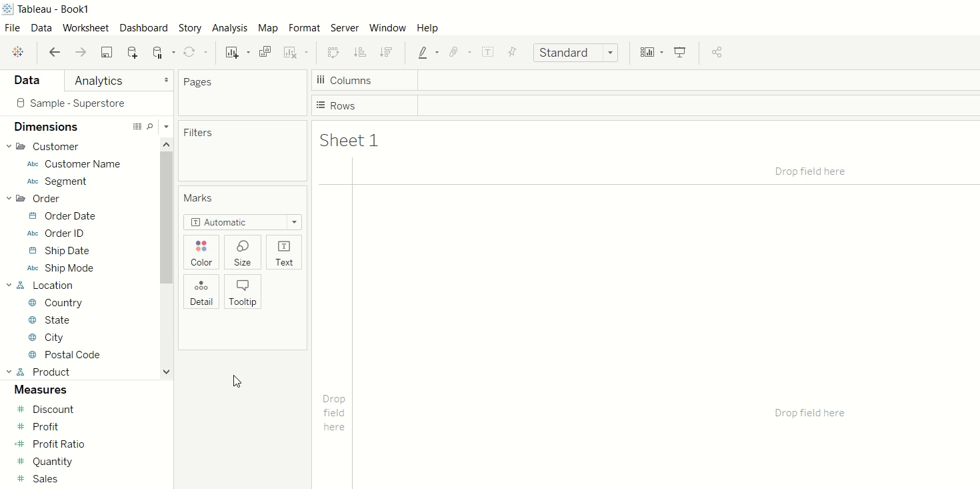Click the Detail card in Marks
Viewport: 980px width, 489px height.
tap(201, 292)
